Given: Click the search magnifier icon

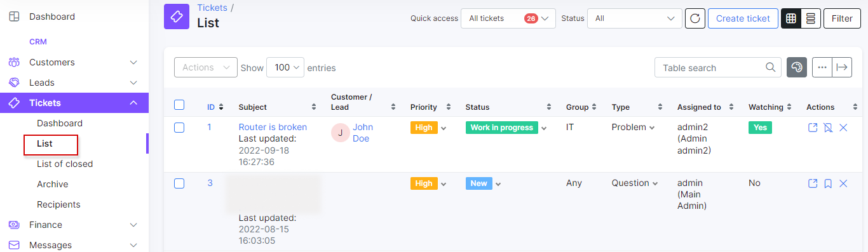Looking at the screenshot, I should [x=771, y=67].
